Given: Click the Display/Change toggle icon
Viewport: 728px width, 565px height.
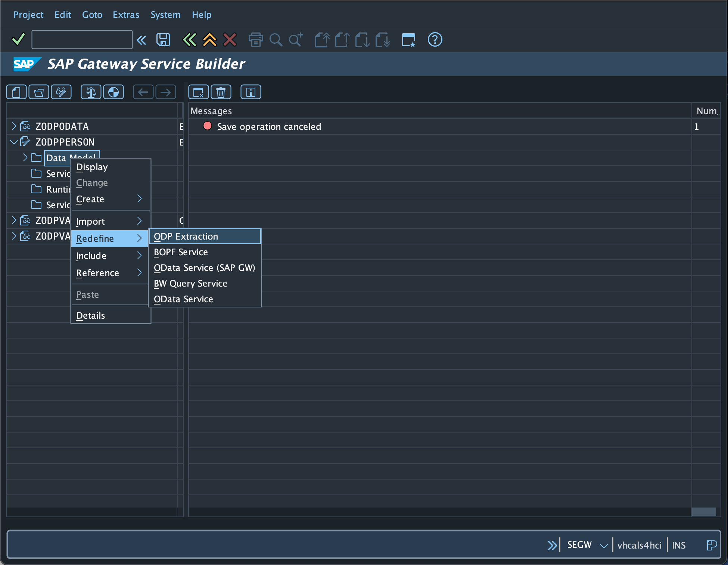Looking at the screenshot, I should [61, 92].
